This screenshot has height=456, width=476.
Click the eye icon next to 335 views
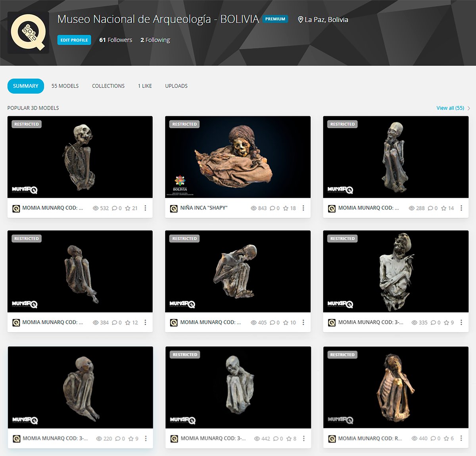point(415,323)
